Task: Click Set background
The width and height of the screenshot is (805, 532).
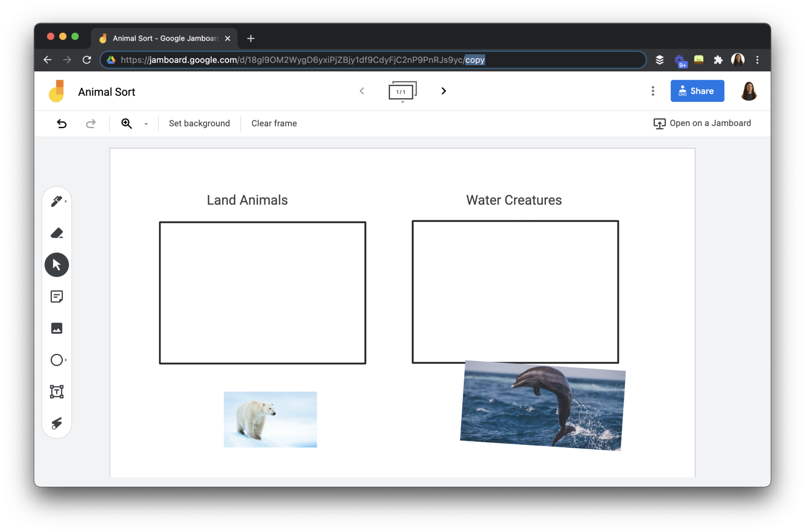Action: pyautogui.click(x=199, y=123)
